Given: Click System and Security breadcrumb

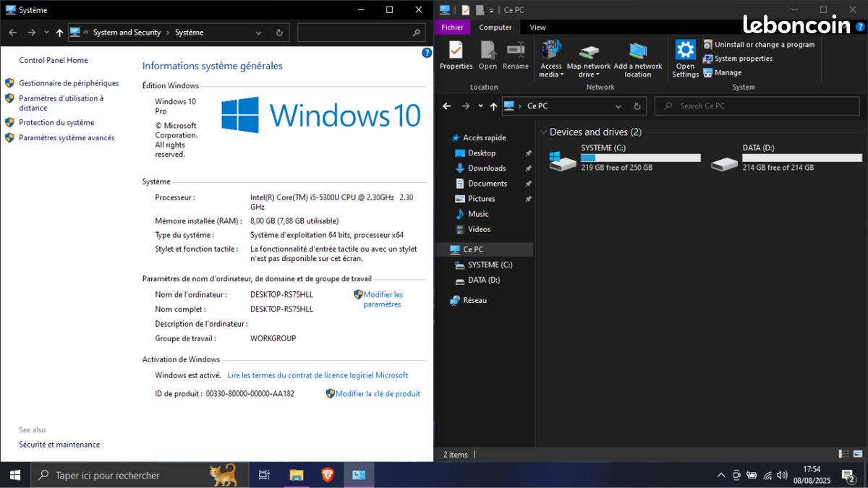Looking at the screenshot, I should click(127, 33).
